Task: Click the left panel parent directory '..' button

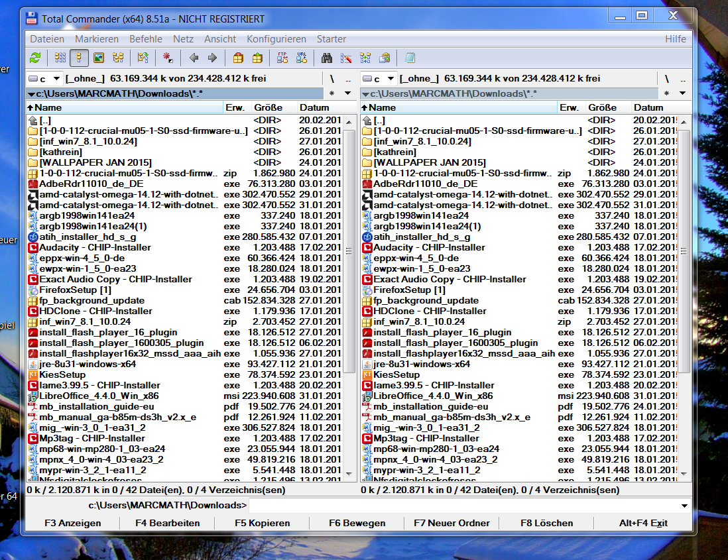Action: point(348,78)
